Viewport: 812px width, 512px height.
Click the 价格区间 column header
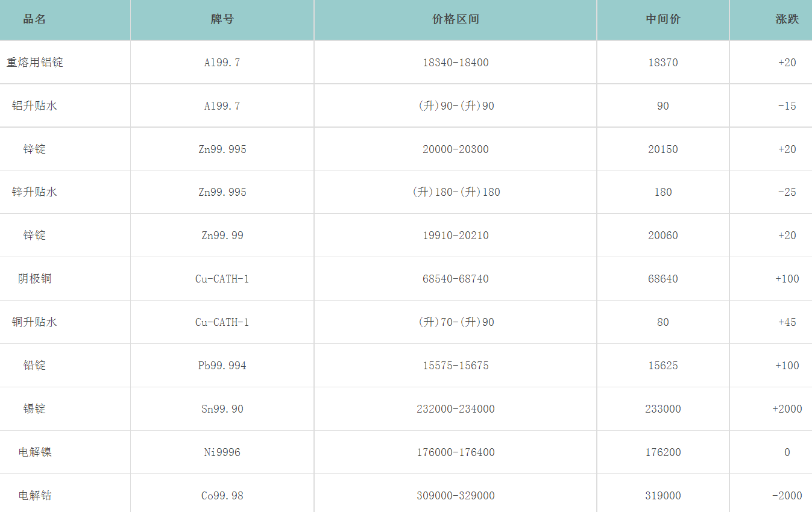click(455, 19)
